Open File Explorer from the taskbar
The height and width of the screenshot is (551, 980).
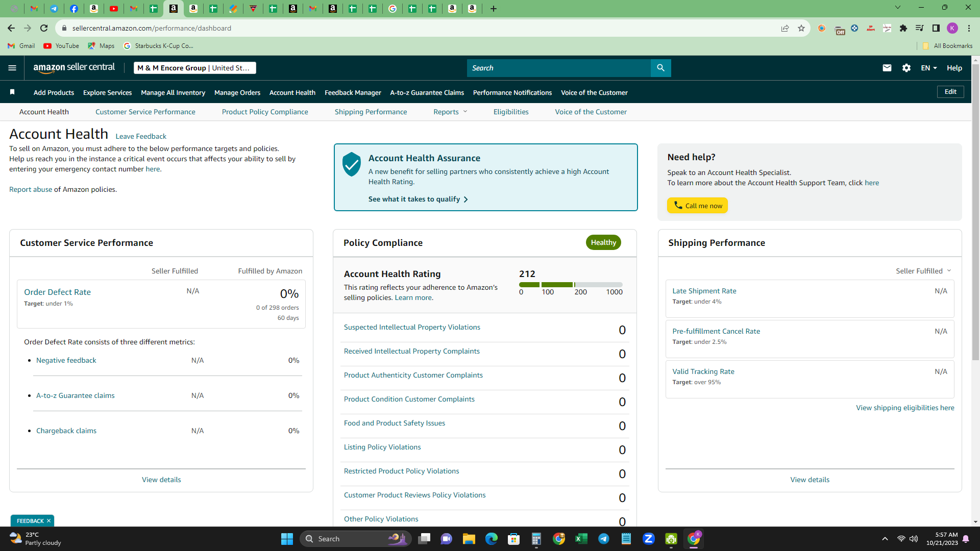pos(469,539)
